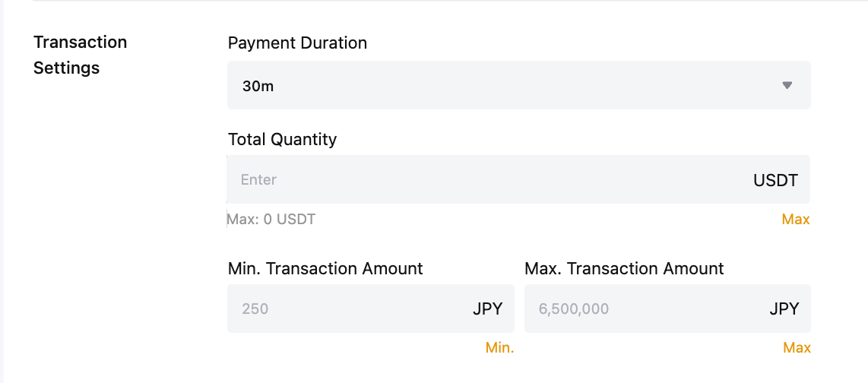Click Max link under Max. Transaction Amount
868x383 pixels.
pyautogui.click(x=797, y=348)
